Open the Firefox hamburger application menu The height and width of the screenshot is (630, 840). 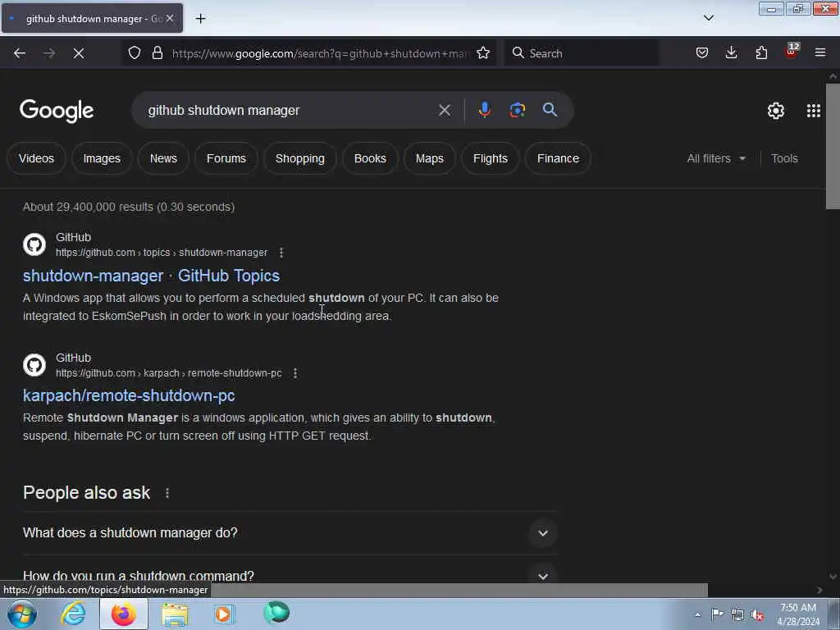[x=820, y=52]
